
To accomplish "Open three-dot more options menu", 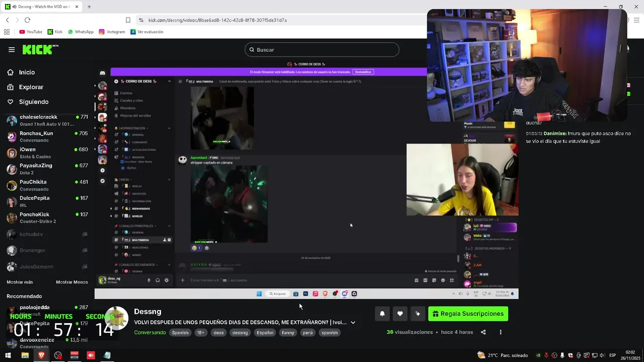I will click(501, 332).
